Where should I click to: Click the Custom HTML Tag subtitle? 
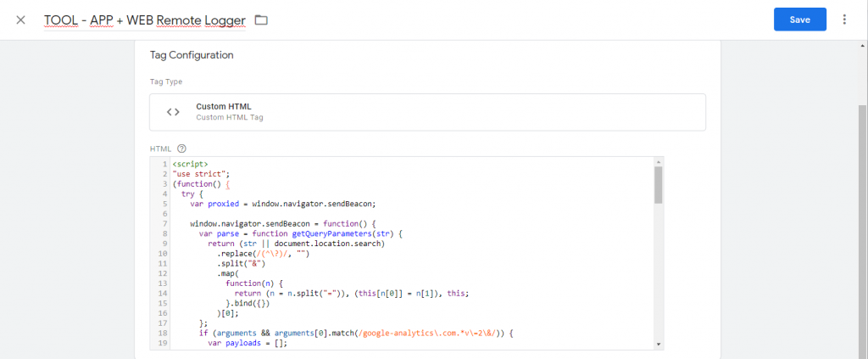230,117
